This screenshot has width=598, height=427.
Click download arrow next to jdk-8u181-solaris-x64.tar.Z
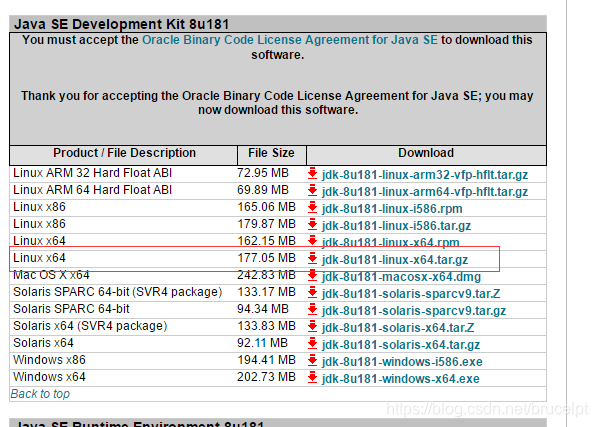pos(312,326)
